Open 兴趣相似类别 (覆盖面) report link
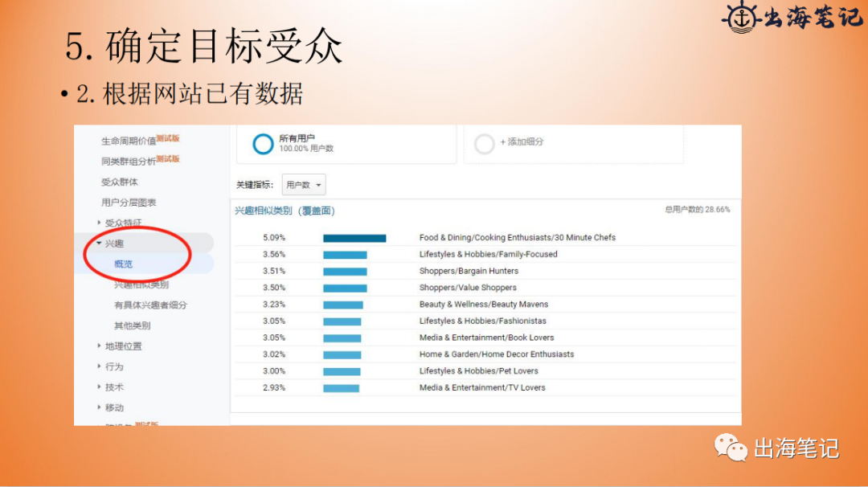Screen dimensions: 868x487 (285, 211)
